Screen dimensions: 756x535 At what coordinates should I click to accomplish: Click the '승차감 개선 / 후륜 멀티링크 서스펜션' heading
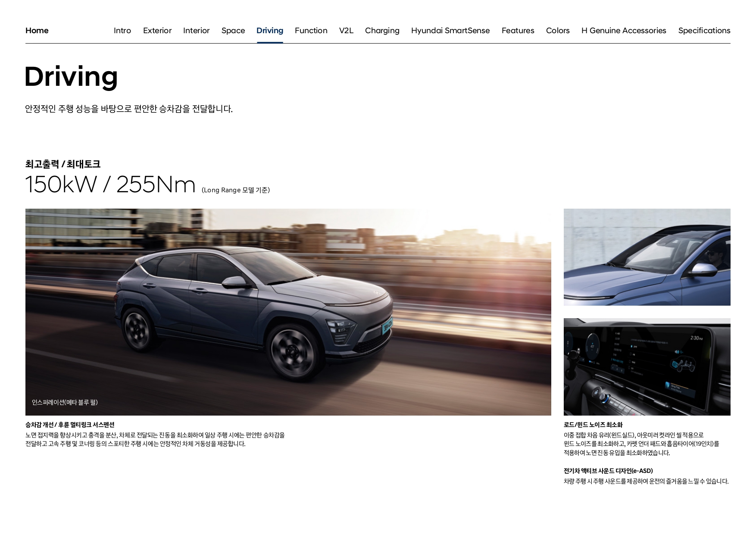point(70,425)
